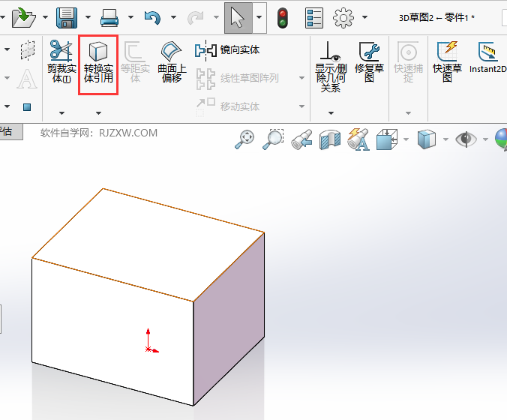This screenshot has width=507, height=420.
Task: Select Offset On Surface (曲面上偏移)
Action: tap(172, 61)
